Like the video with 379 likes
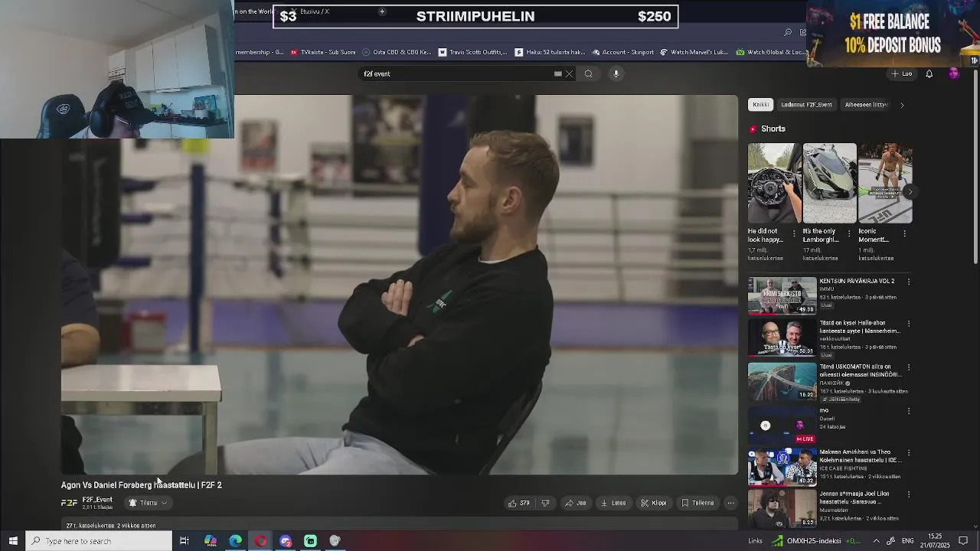The width and height of the screenshot is (980, 551). [519, 503]
